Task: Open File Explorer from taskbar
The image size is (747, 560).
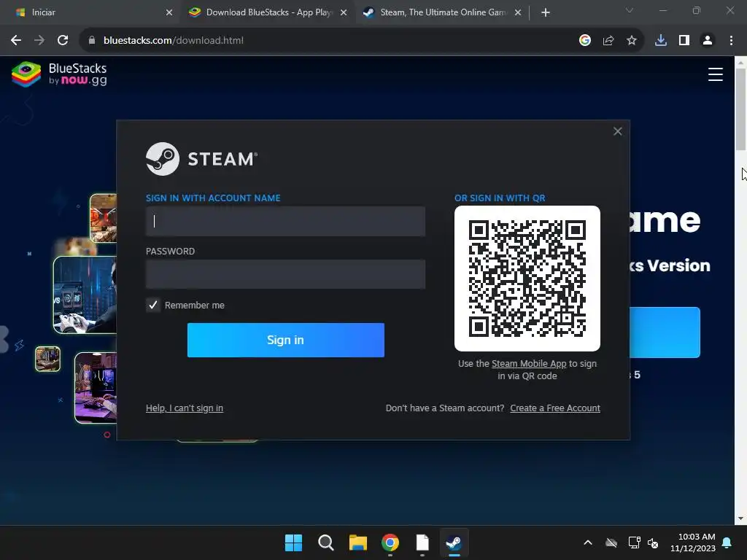Action: (357, 542)
